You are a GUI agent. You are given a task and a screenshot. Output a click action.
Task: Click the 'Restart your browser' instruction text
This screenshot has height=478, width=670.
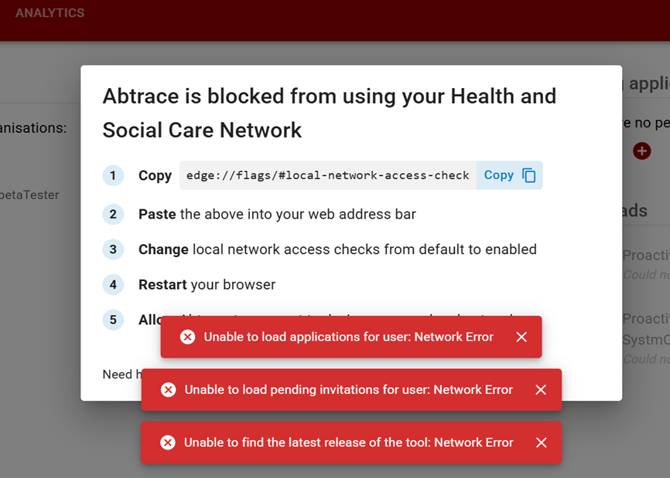coord(207,284)
